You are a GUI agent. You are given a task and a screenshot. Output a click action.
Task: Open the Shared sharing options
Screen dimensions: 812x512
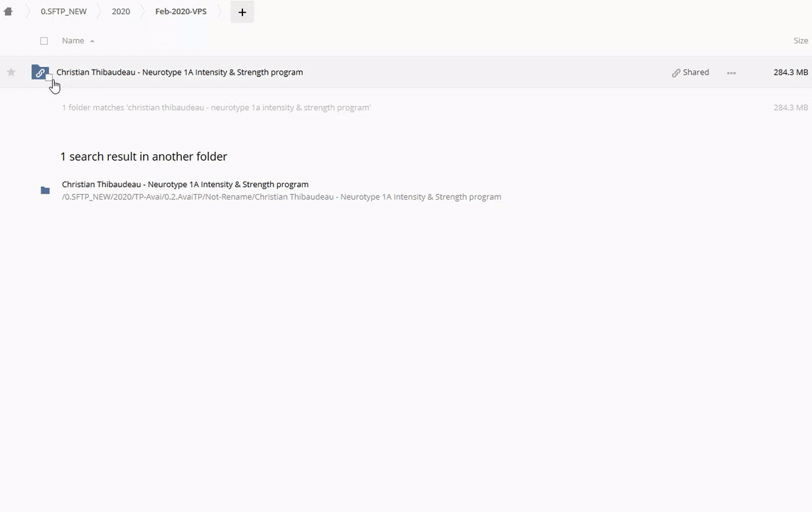pos(690,72)
